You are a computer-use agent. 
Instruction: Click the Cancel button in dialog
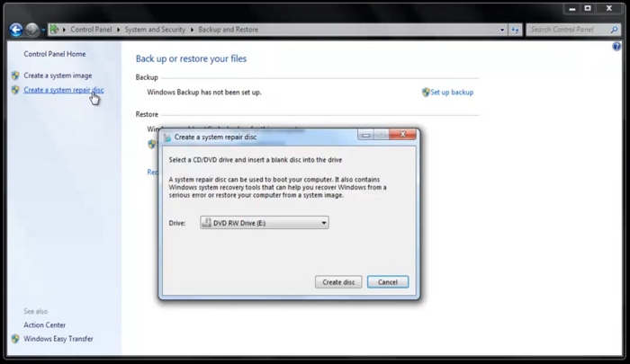388,282
